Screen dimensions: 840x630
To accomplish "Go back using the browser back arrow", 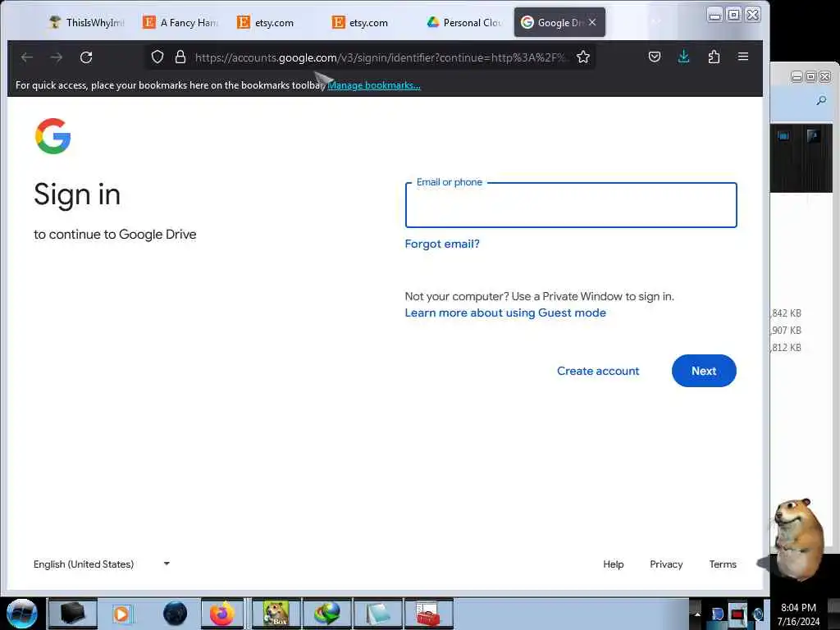I will point(27,57).
